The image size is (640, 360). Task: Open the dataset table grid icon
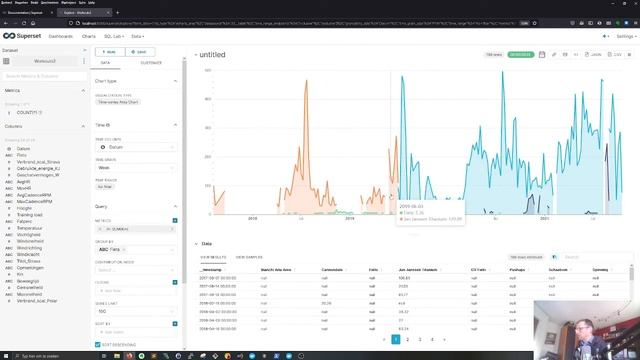[x=6, y=61]
